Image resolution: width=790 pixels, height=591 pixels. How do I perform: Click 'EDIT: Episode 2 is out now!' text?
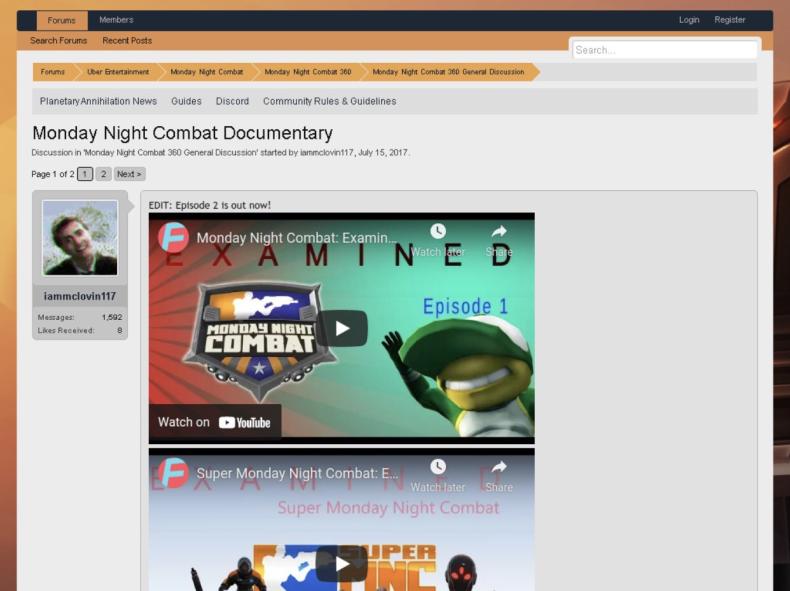click(210, 205)
